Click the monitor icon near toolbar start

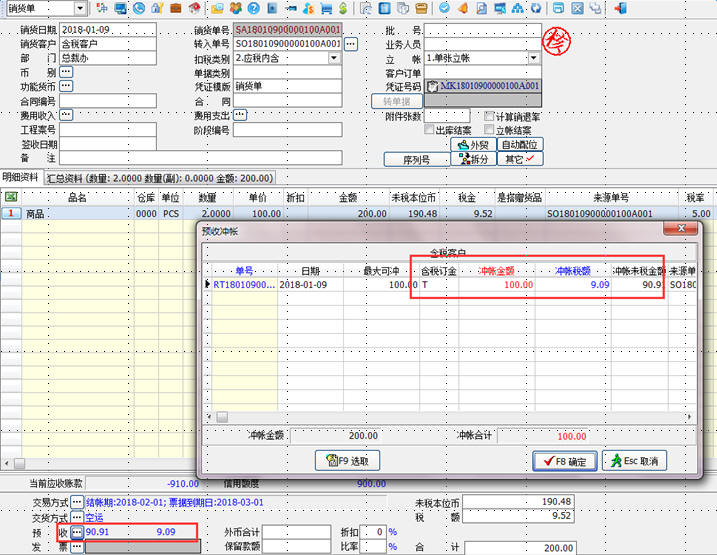121,8
